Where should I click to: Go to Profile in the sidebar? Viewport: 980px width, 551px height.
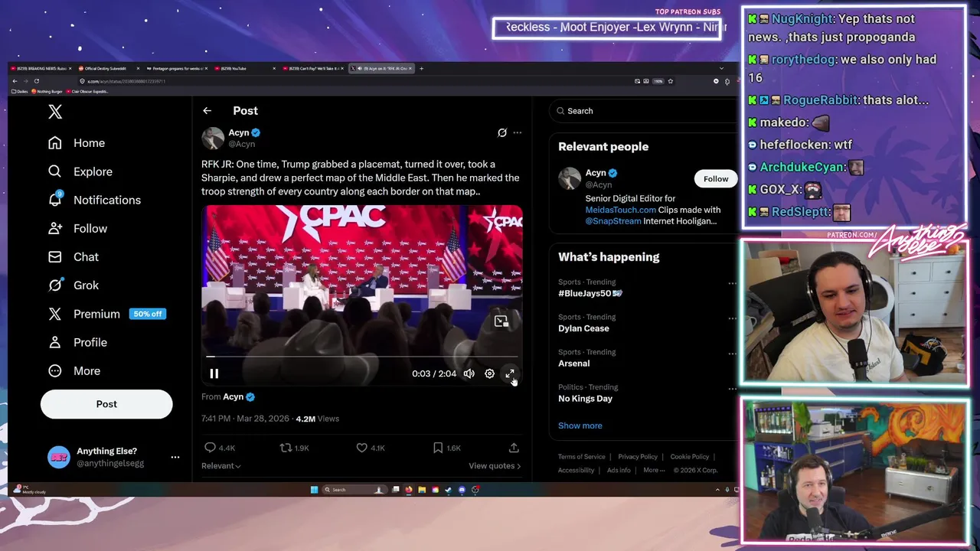[77, 342]
